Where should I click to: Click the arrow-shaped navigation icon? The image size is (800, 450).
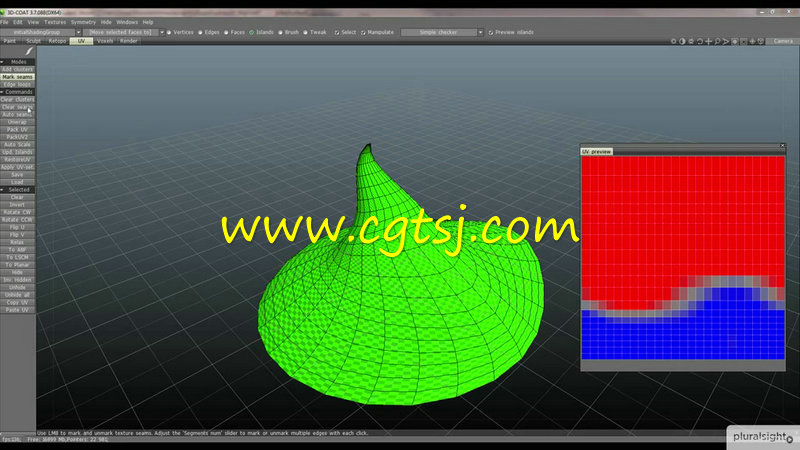pos(726,41)
